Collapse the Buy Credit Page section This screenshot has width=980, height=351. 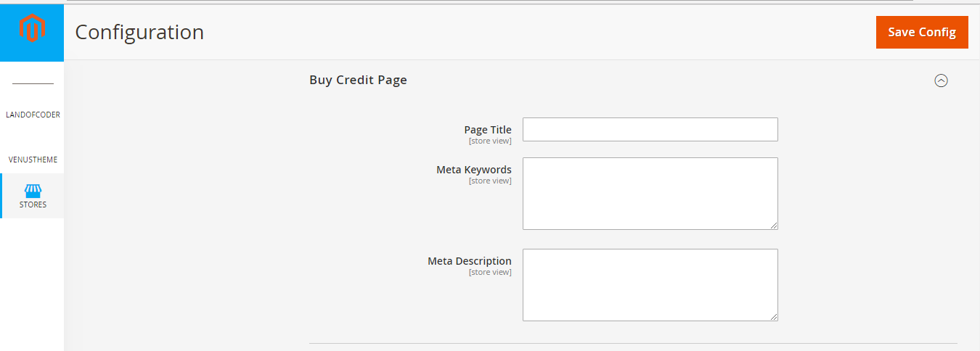[x=941, y=80]
